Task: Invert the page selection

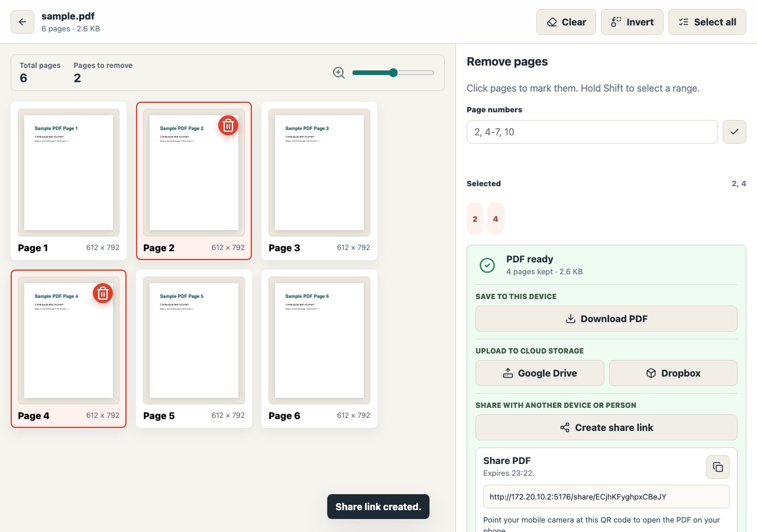Action: point(632,22)
